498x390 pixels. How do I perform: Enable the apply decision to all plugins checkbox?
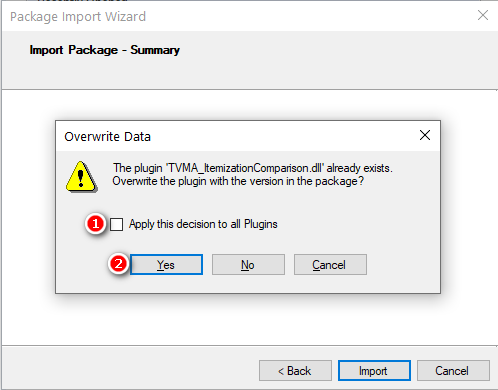[117, 224]
